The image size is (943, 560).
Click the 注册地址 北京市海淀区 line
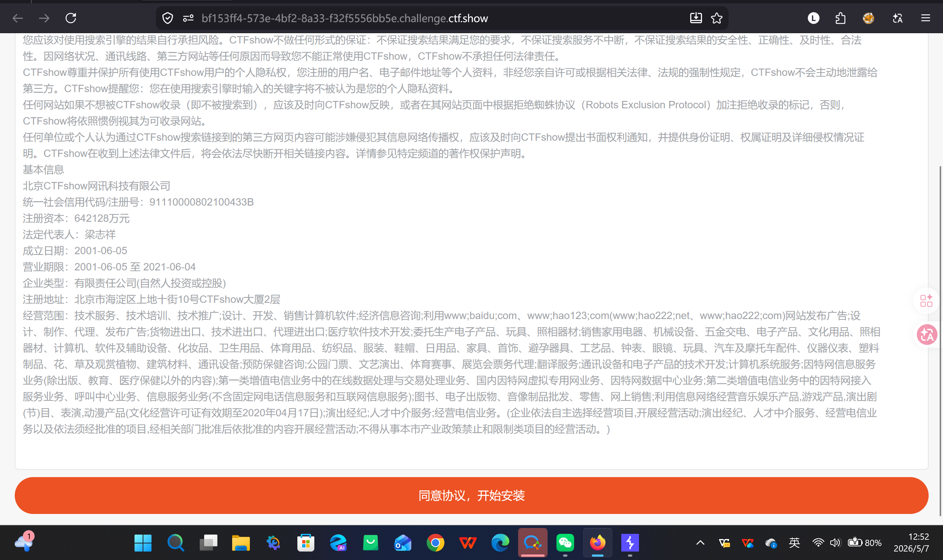[151, 300]
